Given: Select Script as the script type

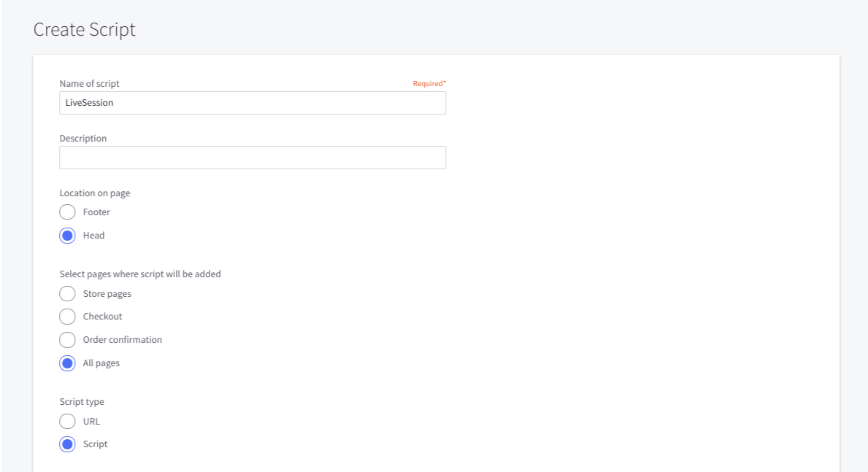Looking at the screenshot, I should point(67,444).
